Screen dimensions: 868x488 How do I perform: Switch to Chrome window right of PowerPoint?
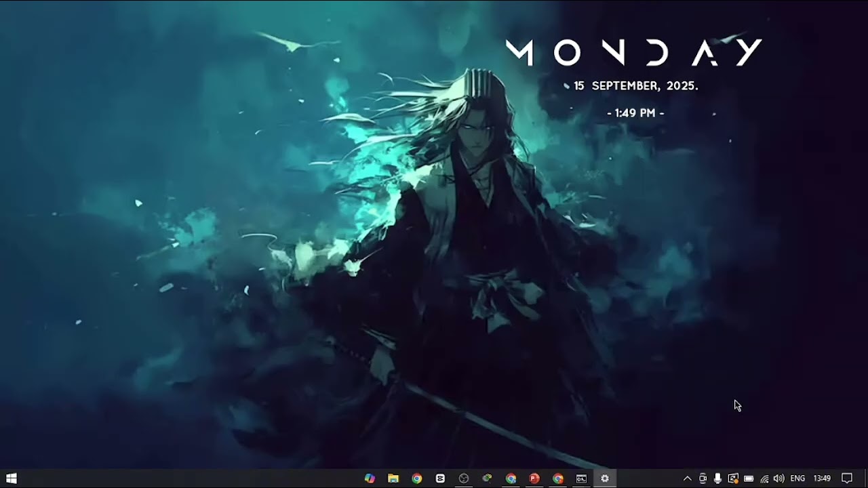(557, 479)
